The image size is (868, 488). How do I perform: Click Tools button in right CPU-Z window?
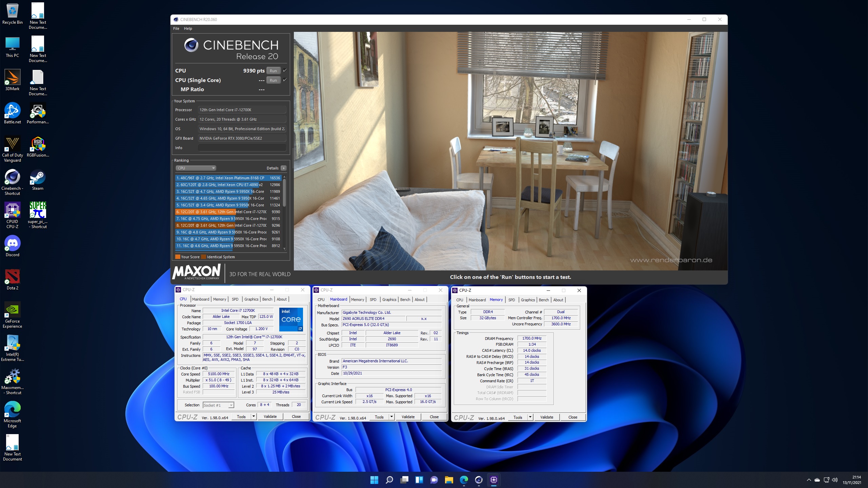coord(518,417)
